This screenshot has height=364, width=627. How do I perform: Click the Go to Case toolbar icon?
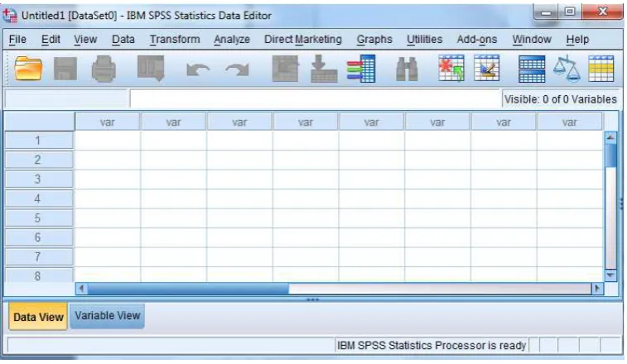pos(285,69)
